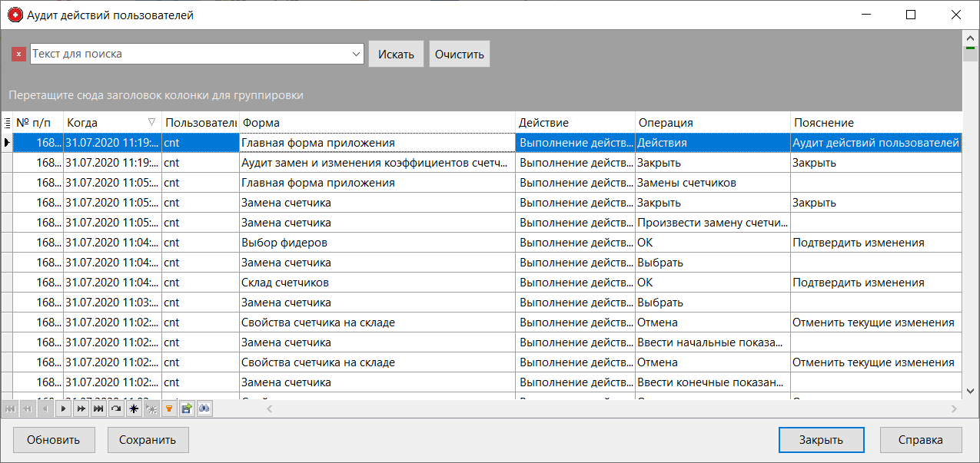Viewport: 980px width, 463px height.
Task: Open search with the binoculars icon
Action: click(x=204, y=408)
